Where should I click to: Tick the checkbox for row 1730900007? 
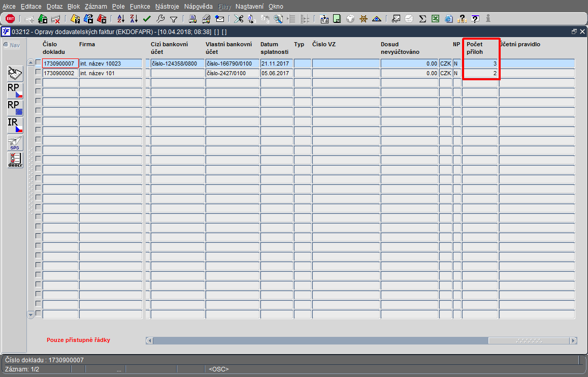[38, 62]
